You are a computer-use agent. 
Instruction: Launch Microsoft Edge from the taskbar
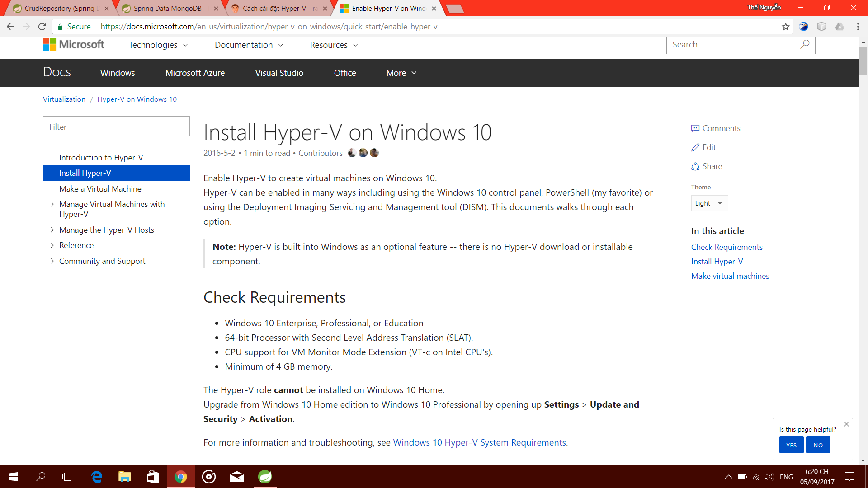point(97,477)
